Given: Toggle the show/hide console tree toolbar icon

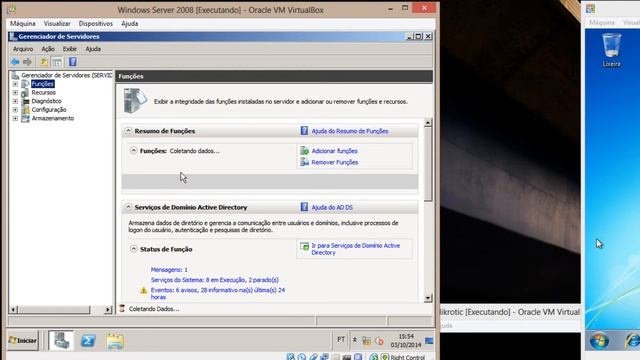Looking at the screenshot, I should 57,62.
